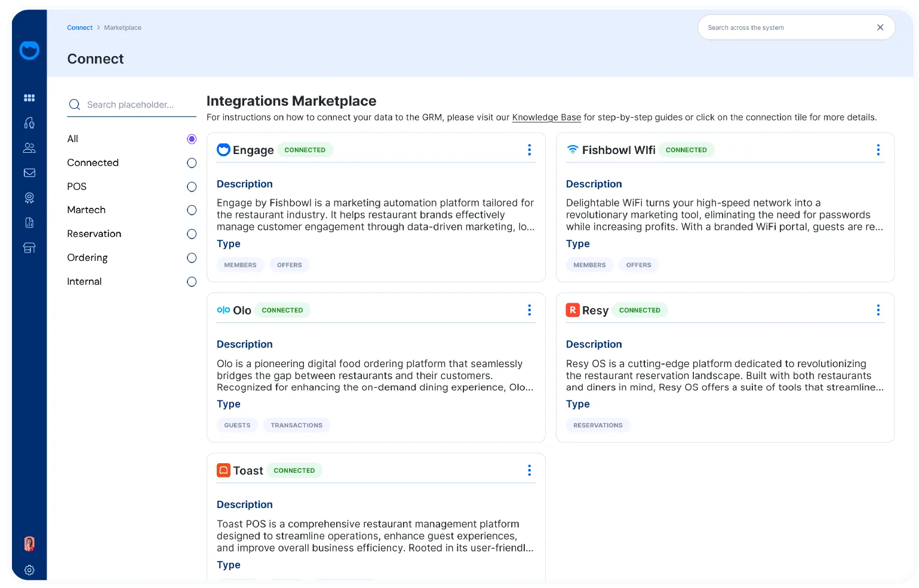This screenshot has width=919, height=588.
Task: Select the Internal filter radio button
Action: 192,282
